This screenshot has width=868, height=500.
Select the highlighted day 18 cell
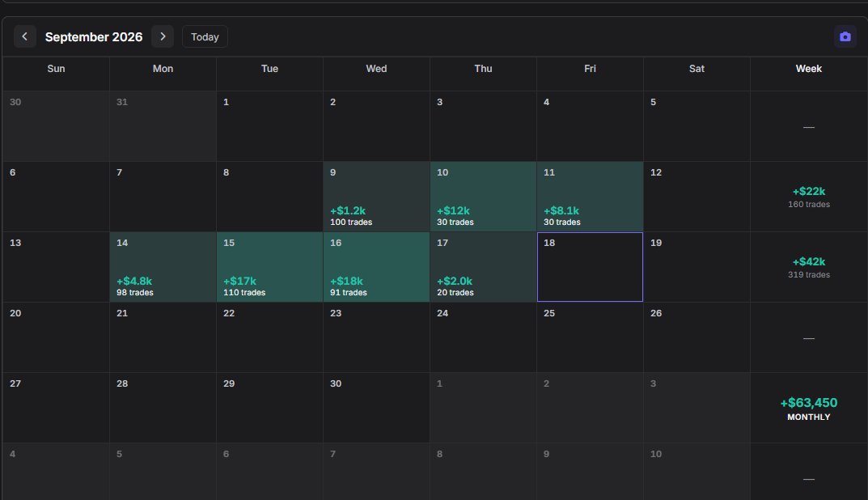pyautogui.click(x=590, y=267)
